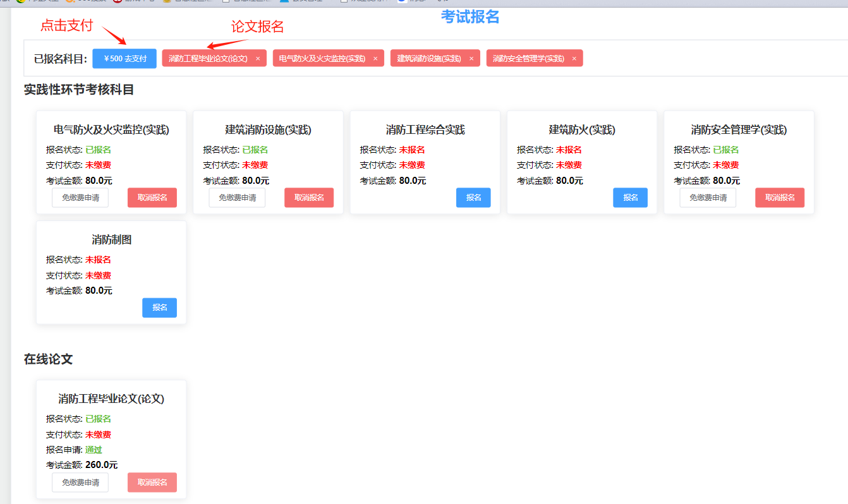This screenshot has height=504, width=848.
Task: Register for 消防制图 with 报名 button
Action: click(159, 308)
